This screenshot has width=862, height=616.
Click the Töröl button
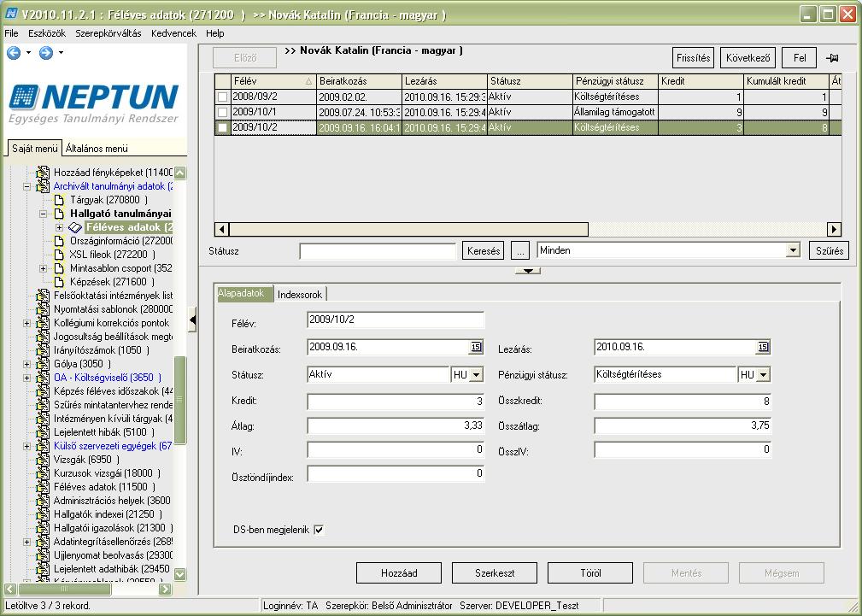(x=590, y=573)
